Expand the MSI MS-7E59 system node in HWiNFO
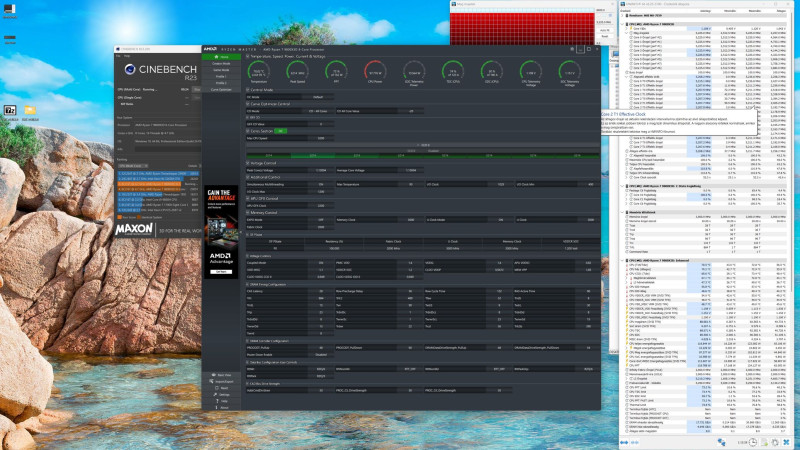 (x=623, y=15)
